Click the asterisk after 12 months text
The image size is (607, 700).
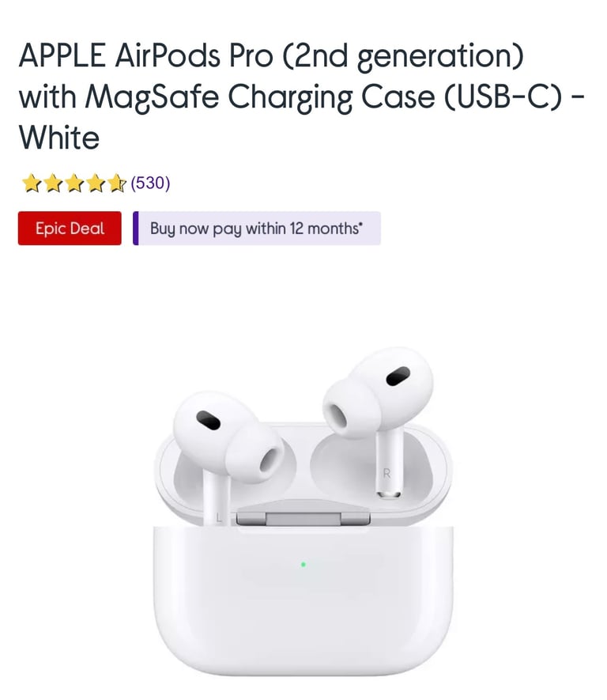[x=361, y=223]
